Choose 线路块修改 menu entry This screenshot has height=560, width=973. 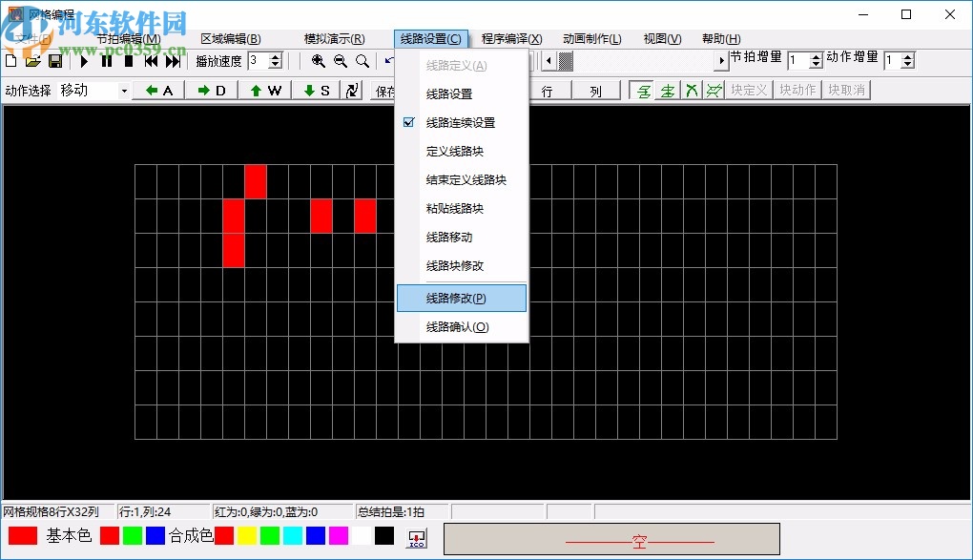(461, 266)
